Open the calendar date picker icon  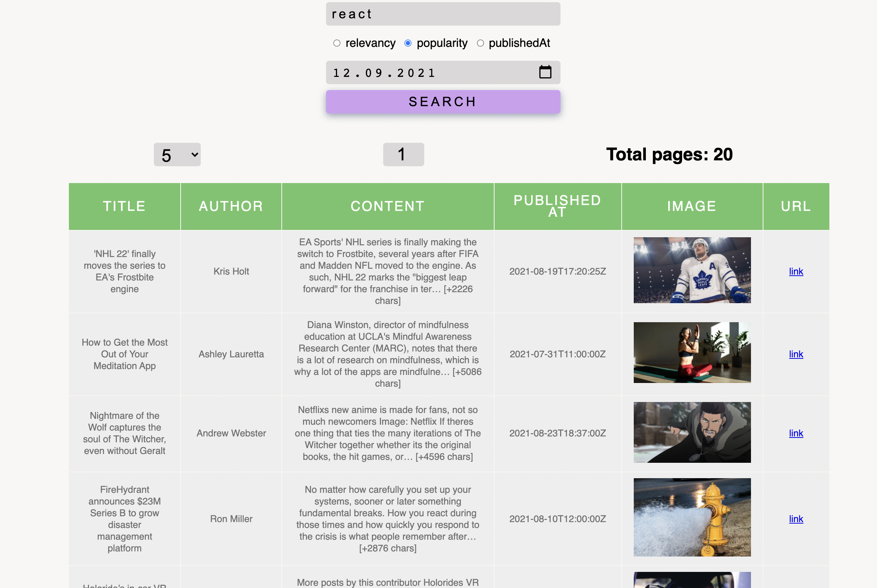[545, 72]
